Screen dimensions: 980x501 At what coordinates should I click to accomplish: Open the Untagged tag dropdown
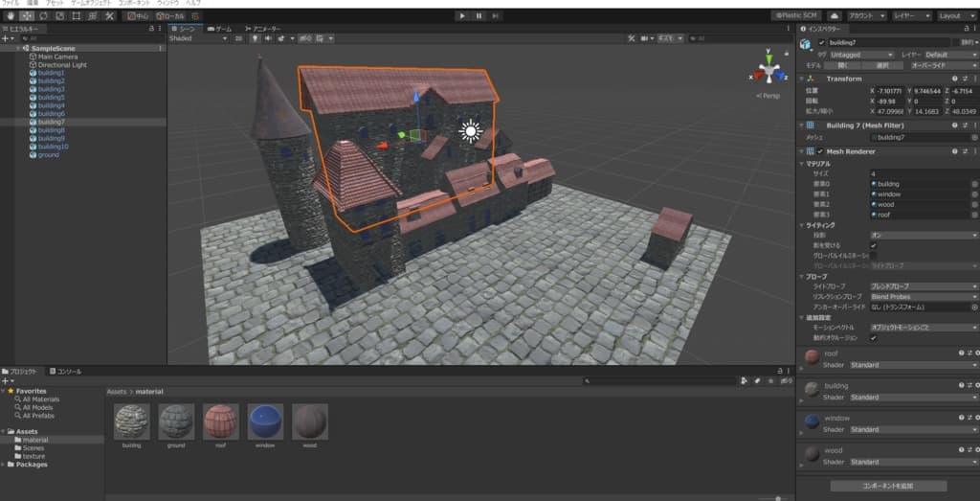861,55
